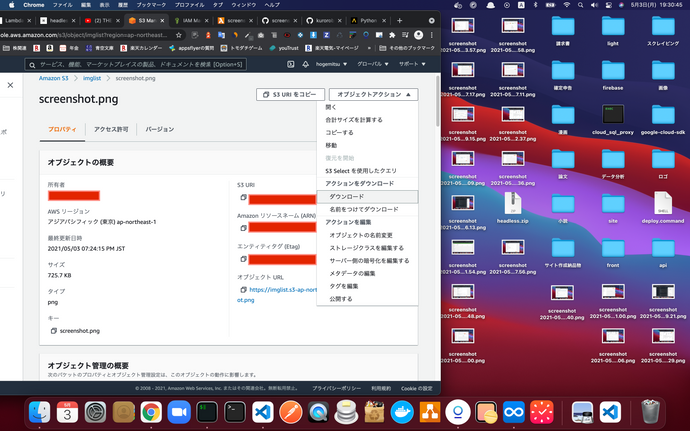Screen dimensions: 690x431
Task: Select firebase folder on desktop
Action: (613, 75)
